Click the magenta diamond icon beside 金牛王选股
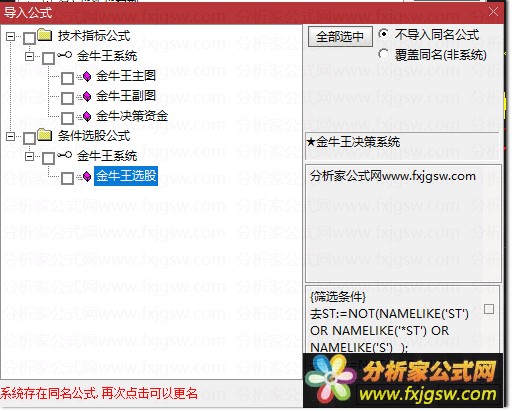Image resolution: width=513 pixels, height=411 pixels. [x=87, y=177]
